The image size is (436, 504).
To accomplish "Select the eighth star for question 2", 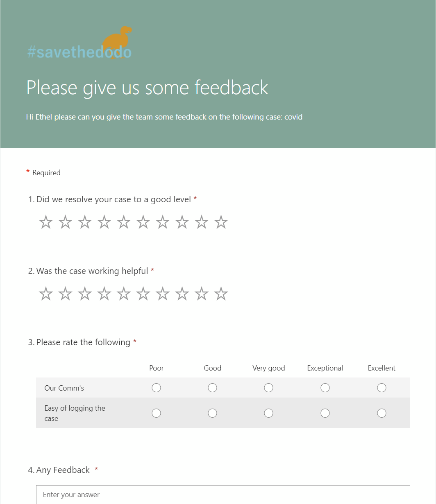I will point(182,294).
